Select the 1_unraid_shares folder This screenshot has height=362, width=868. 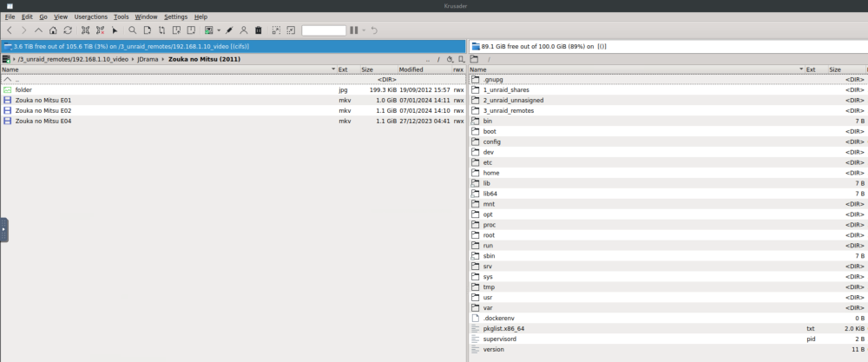pos(668,89)
